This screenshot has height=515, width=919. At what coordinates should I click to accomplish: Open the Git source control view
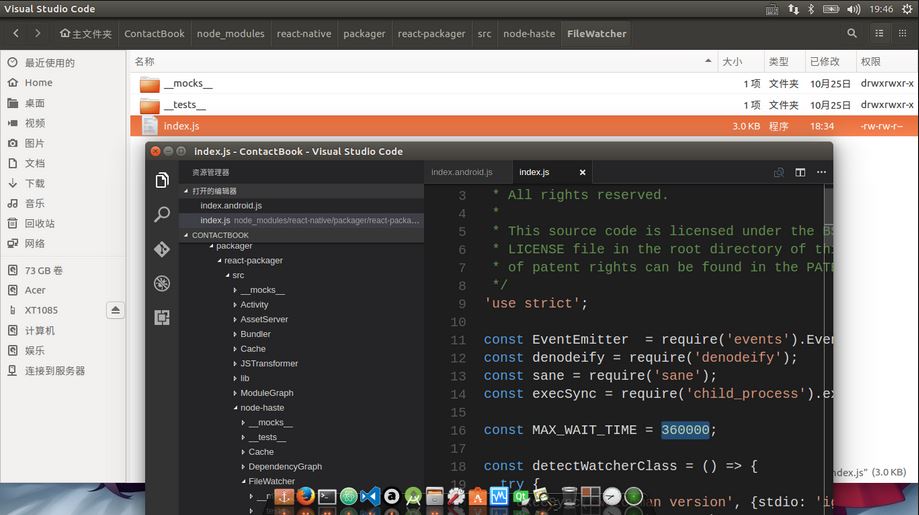[162, 249]
